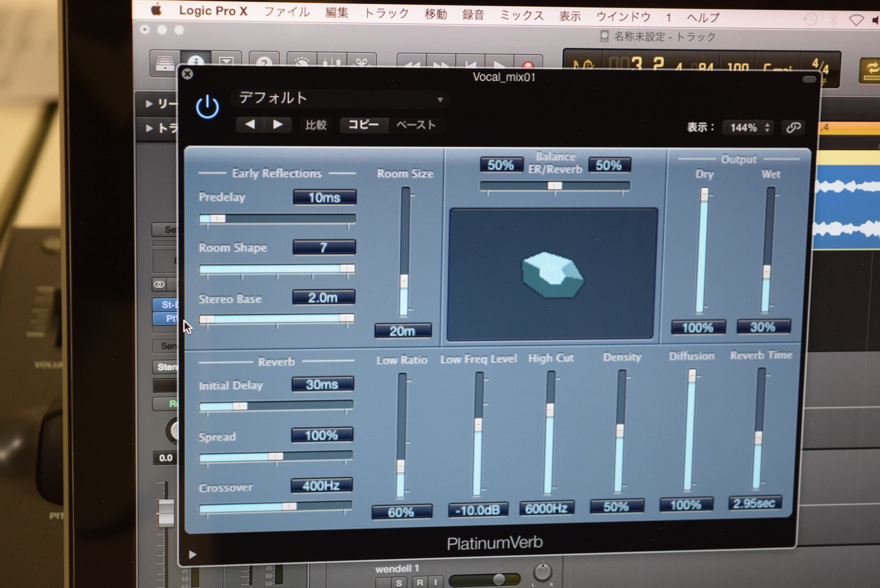Click the Room Size 20m value

coord(403,331)
